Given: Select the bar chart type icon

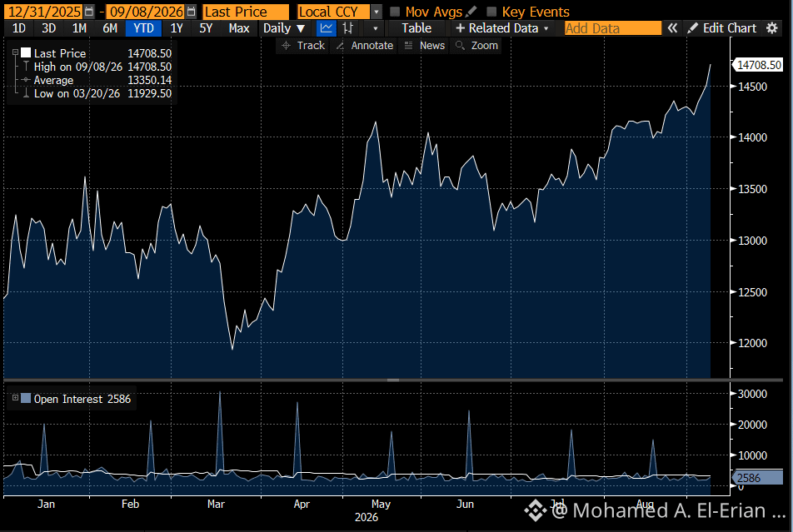Looking at the screenshot, I should pos(348,28).
